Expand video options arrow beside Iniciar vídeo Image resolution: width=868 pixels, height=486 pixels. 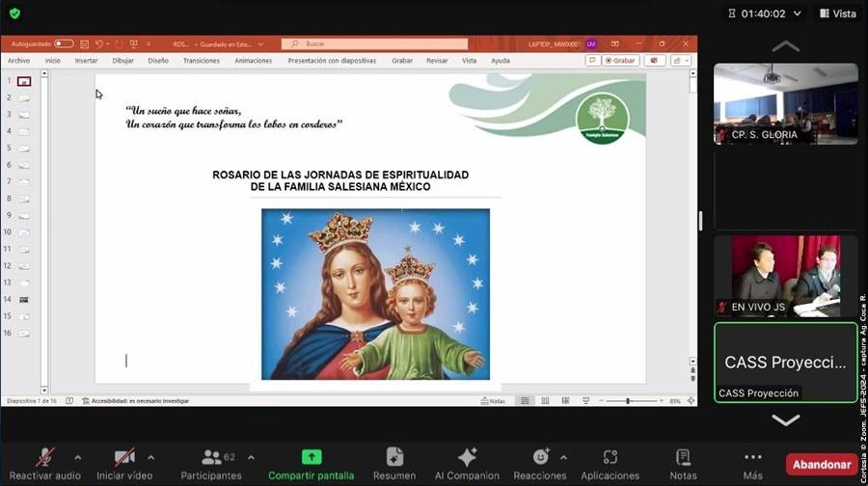150,458
